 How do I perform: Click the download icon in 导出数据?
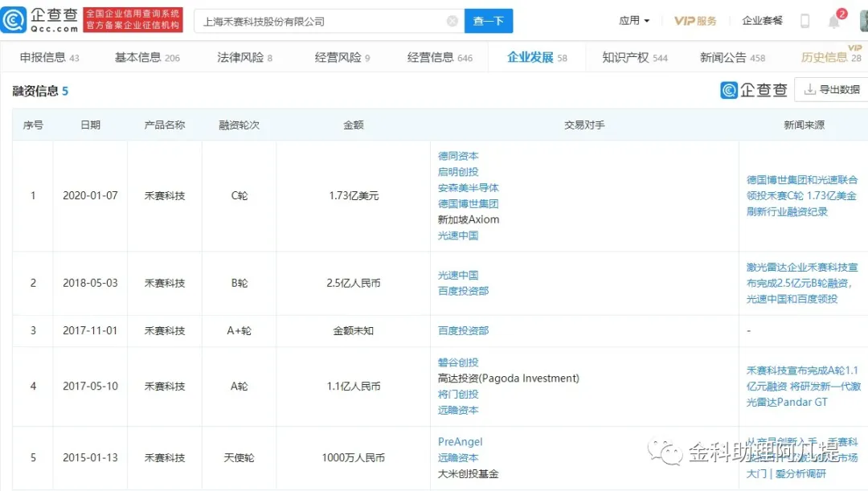pyautogui.click(x=810, y=89)
